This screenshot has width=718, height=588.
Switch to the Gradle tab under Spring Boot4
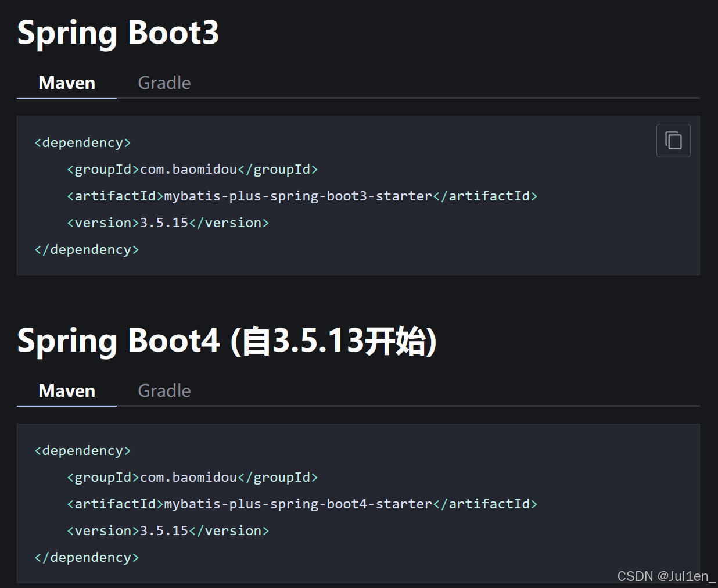(164, 391)
